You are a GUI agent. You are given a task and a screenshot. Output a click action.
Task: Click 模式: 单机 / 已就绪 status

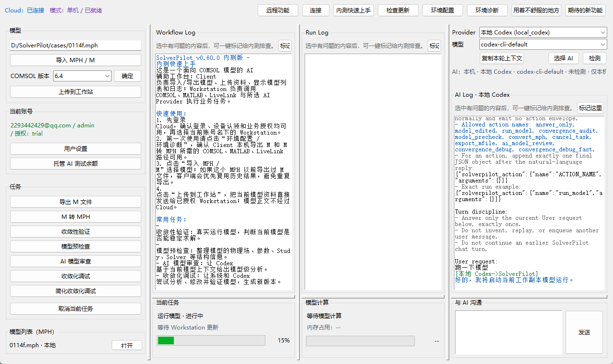tap(76, 10)
